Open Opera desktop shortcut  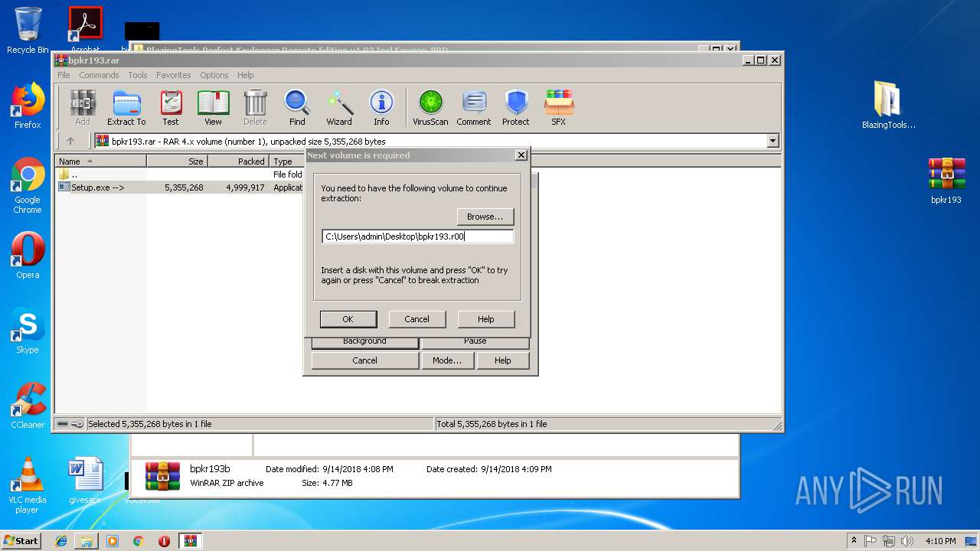pos(28,256)
